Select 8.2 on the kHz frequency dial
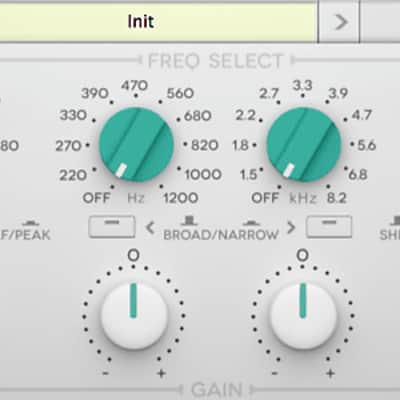This screenshot has width=400, height=400. (337, 198)
